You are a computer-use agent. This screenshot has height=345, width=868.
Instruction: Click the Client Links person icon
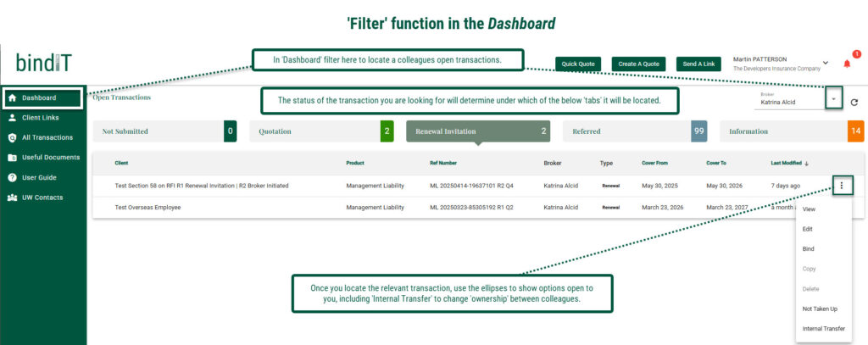click(x=12, y=117)
